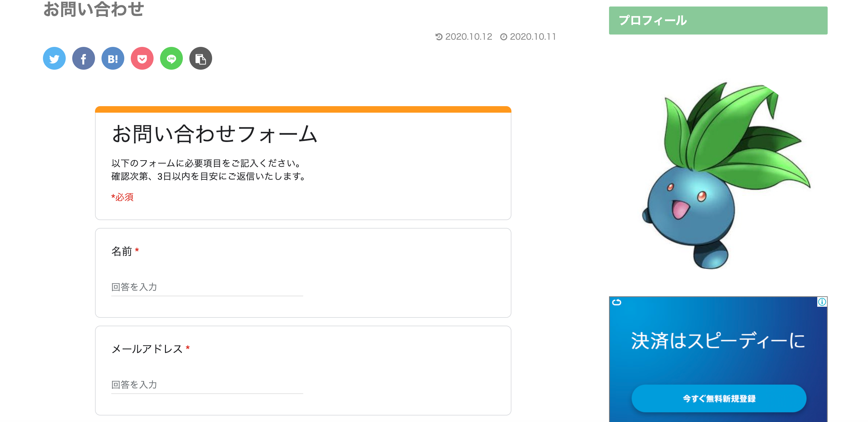Click 決済はスピーディーに ad banner text

[x=718, y=340]
